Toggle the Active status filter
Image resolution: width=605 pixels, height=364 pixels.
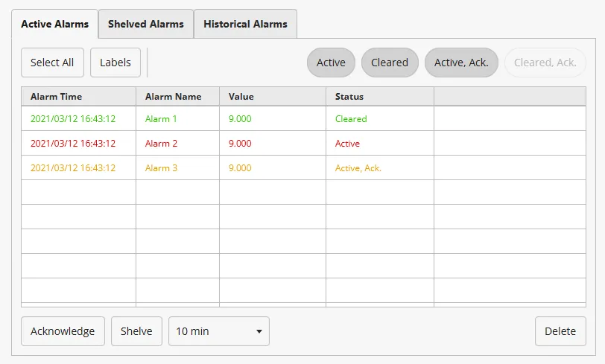(331, 63)
